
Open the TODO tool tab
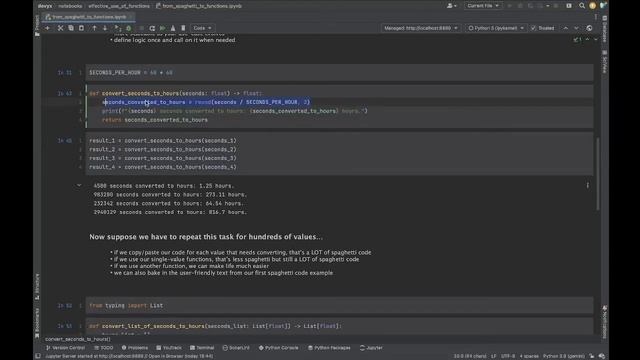(x=104, y=348)
